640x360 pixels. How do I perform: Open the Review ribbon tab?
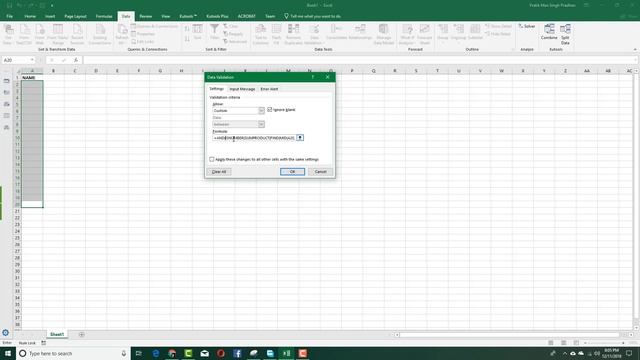click(145, 16)
